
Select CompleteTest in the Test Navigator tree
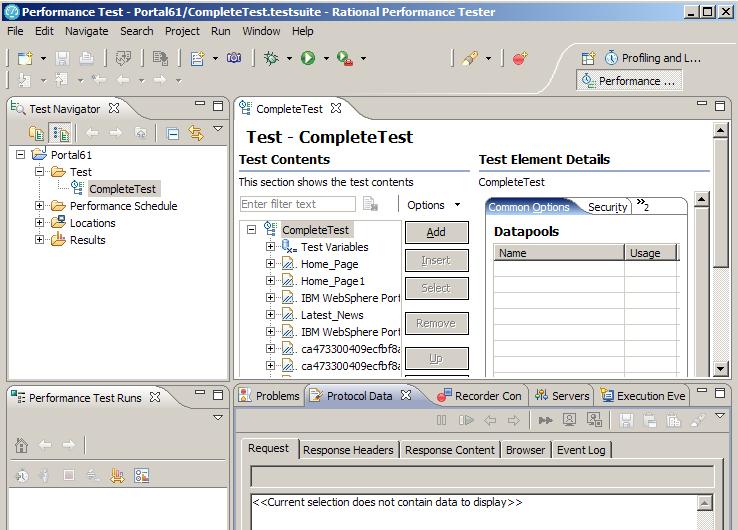coord(122,189)
